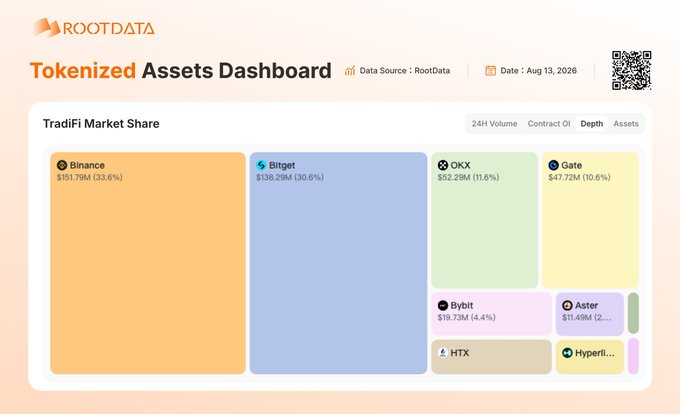Screen dimensions: 680x414
Task: Select the green OKX treemap block
Action: [x=484, y=220]
